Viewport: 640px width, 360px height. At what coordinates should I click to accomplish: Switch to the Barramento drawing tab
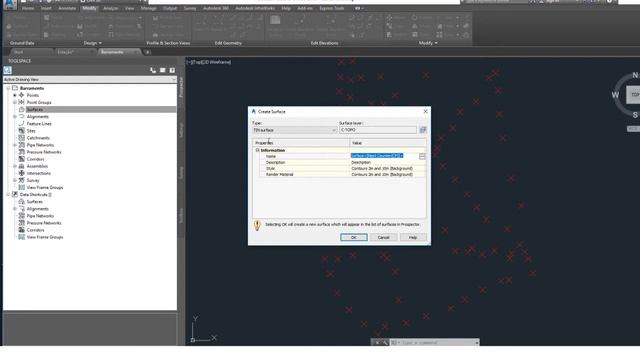tap(118, 52)
